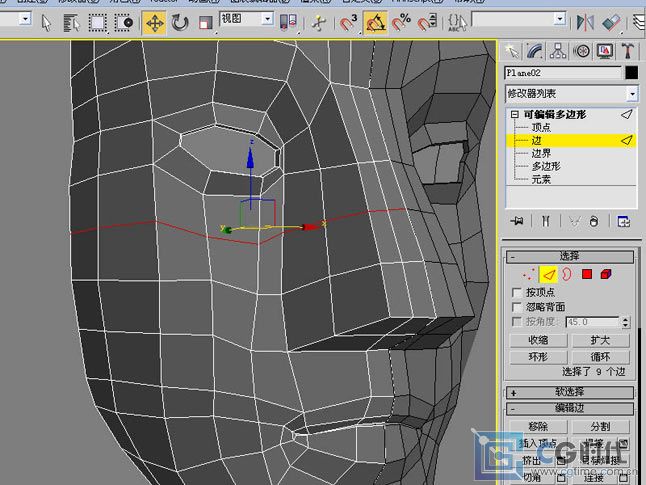Enable the 忽略背面 checkbox
Screen dimensions: 646x485
(517, 307)
